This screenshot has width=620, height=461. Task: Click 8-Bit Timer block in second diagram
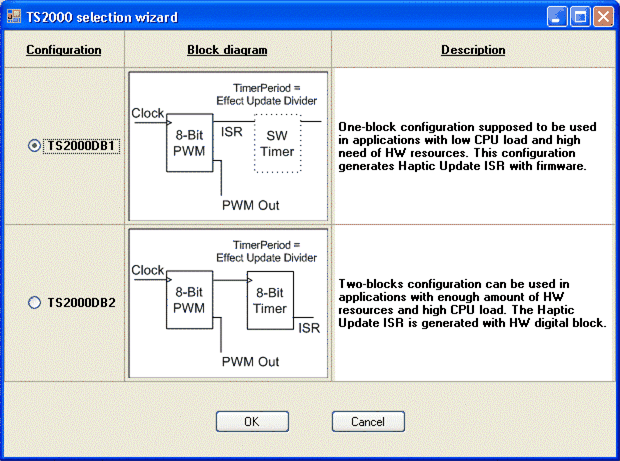pyautogui.click(x=270, y=301)
